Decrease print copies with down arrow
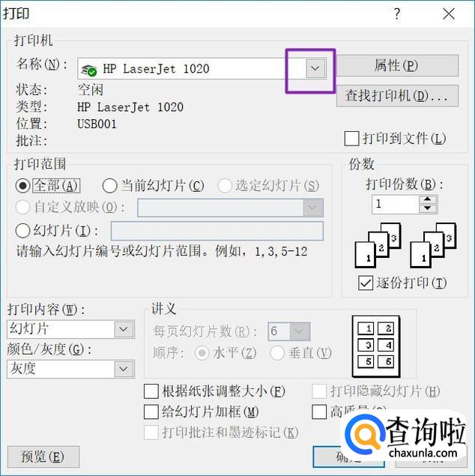This screenshot has width=475, height=476. point(428,208)
